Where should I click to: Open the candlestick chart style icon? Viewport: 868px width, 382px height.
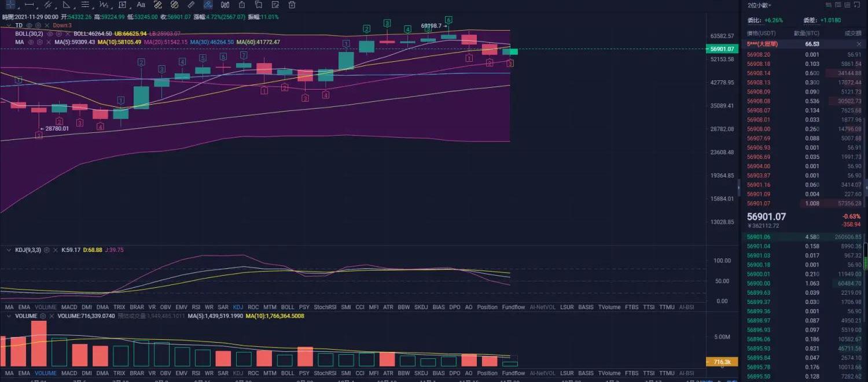(225, 5)
